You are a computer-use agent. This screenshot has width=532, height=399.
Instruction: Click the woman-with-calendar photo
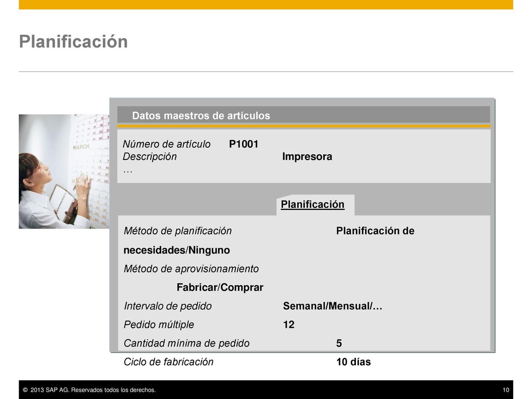click(x=64, y=171)
